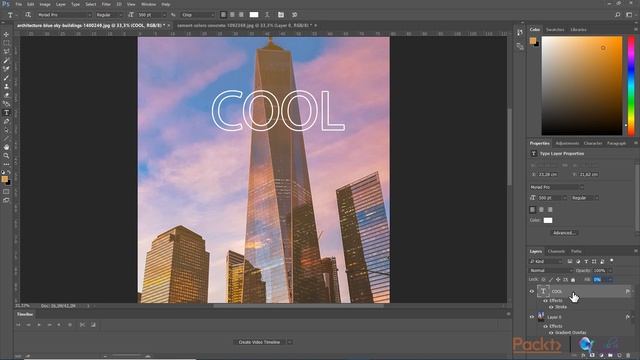This screenshot has height=360, width=640.
Task: Hide the COOL text layer
Action: pyautogui.click(x=532, y=291)
